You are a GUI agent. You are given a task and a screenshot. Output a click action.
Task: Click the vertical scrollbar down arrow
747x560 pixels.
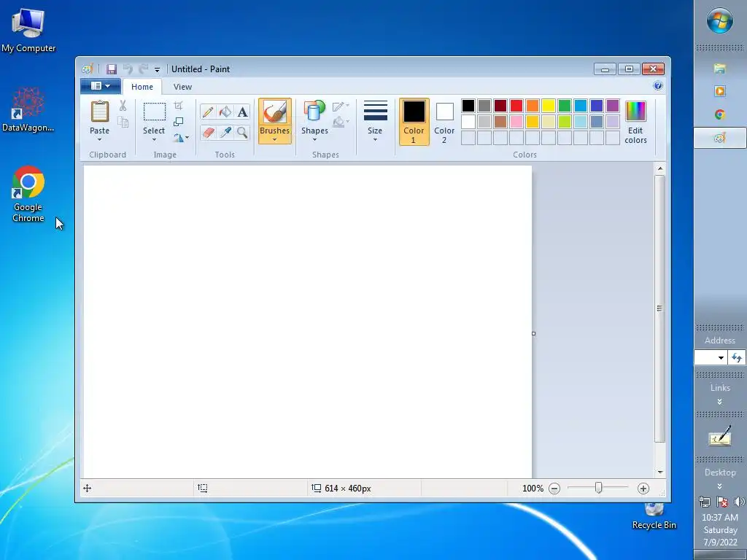pyautogui.click(x=659, y=472)
